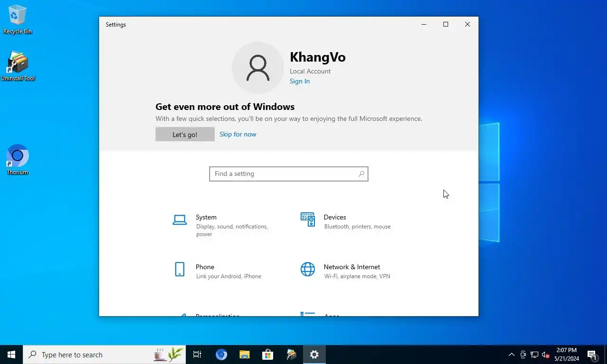Open the Devices settings keyboard icon
This screenshot has height=364, width=607.
tap(308, 219)
